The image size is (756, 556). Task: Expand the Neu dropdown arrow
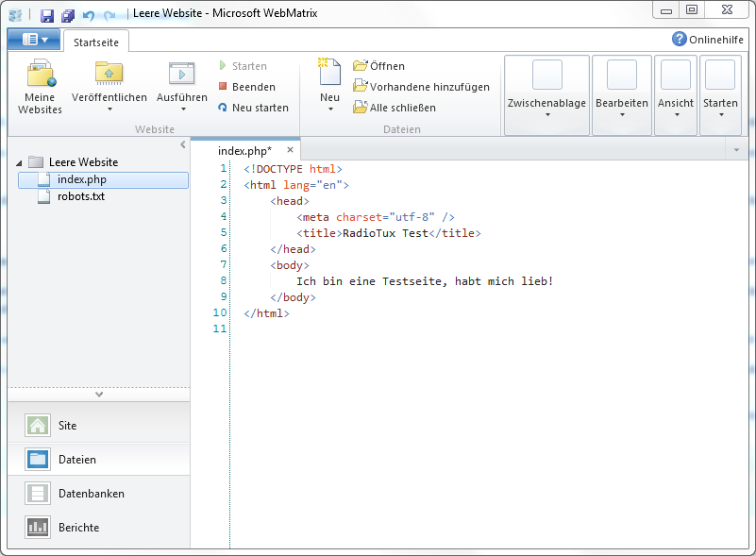tap(330, 110)
